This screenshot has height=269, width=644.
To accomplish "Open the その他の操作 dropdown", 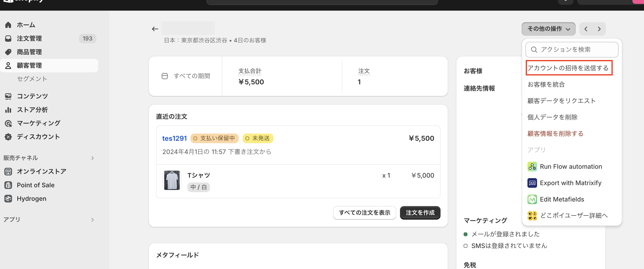I will click(548, 29).
